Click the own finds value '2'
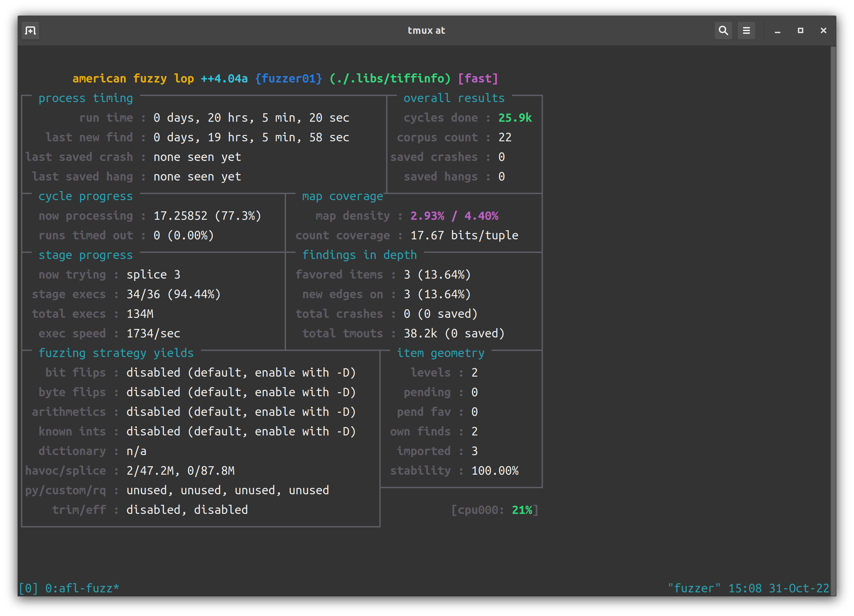854x616 pixels. (x=474, y=431)
